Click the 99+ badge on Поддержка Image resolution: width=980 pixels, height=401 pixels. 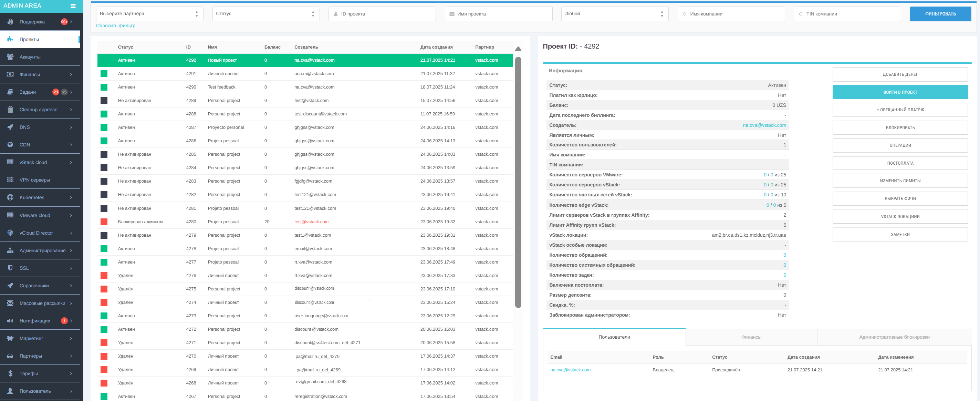point(64,22)
